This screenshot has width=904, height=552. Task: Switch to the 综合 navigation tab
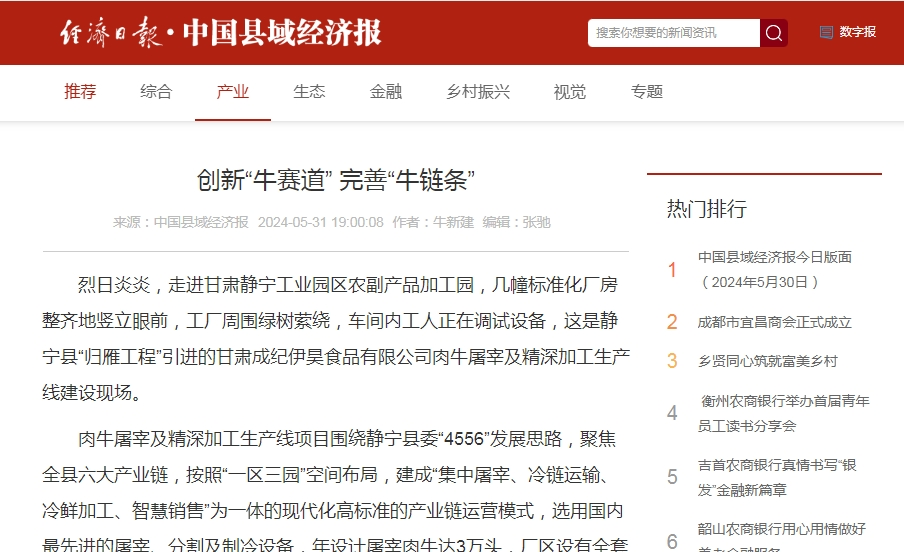[x=156, y=92]
